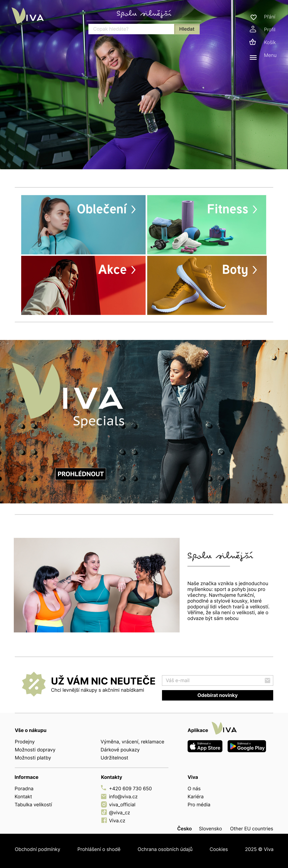Viewport: 288px width, 868px height.
Task: Click the Copak hledáte search field
Action: [131, 29]
